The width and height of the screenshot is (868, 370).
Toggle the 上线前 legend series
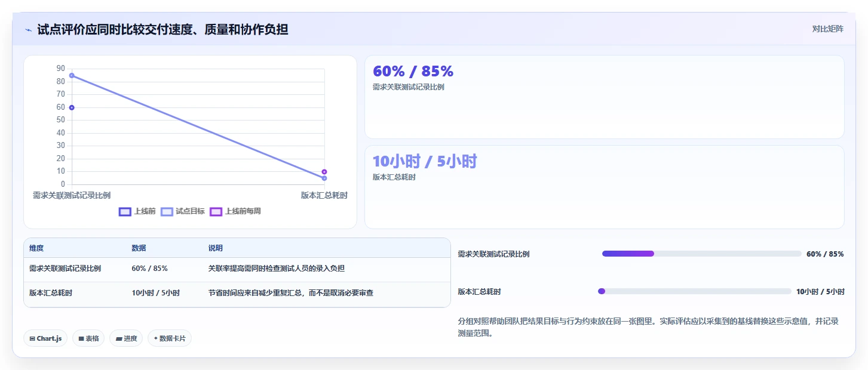[137, 211]
